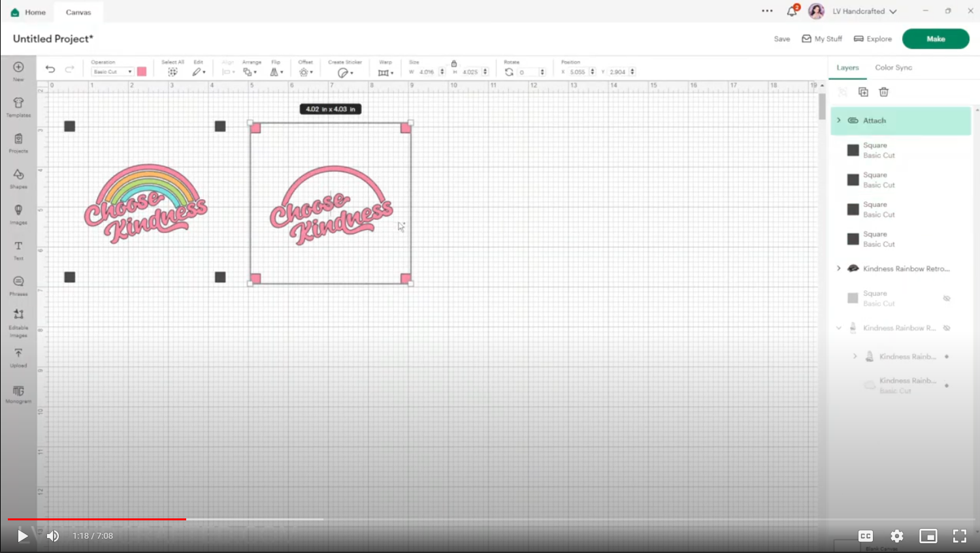Open the Projects panel
980x553 pixels.
coord(18,143)
